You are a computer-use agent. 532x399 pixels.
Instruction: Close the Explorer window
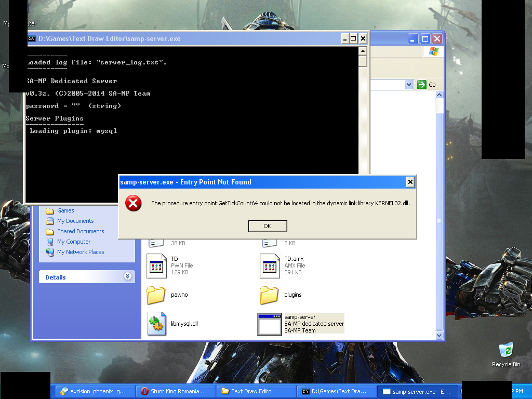pos(437,39)
